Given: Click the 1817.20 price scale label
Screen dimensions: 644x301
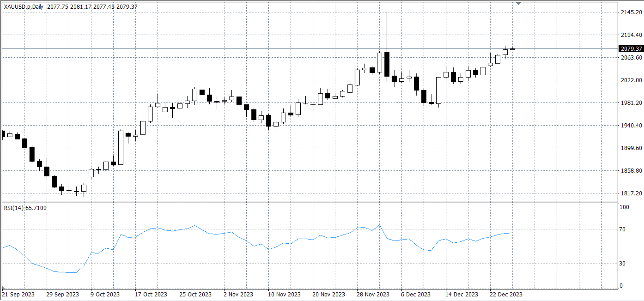Looking at the screenshot, I should 631,193.
